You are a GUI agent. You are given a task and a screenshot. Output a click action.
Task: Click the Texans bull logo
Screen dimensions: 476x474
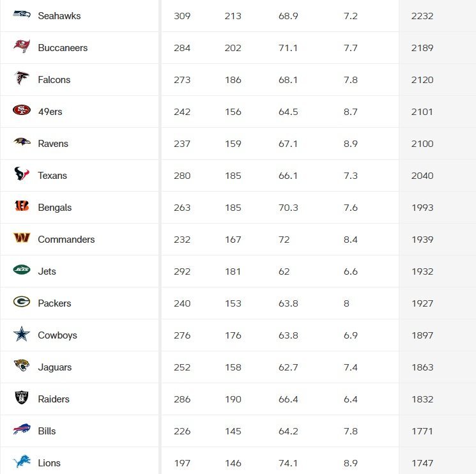point(22,174)
